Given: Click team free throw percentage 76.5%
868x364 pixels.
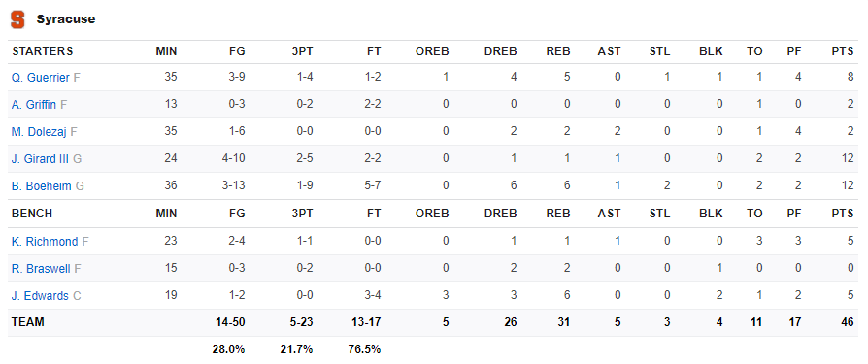Looking at the screenshot, I should [x=364, y=349].
